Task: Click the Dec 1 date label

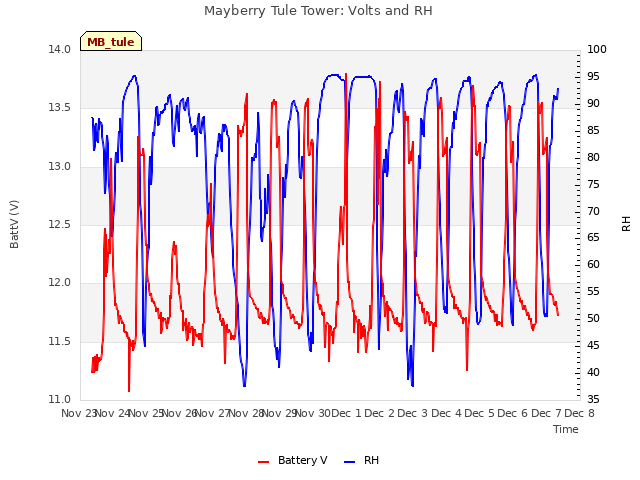Action: (346, 413)
